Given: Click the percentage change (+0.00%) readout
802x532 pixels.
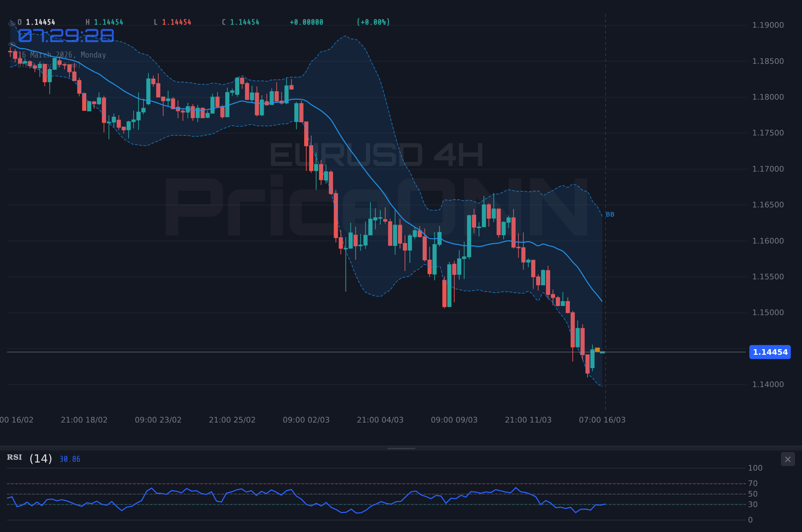Looking at the screenshot, I should 373,22.
